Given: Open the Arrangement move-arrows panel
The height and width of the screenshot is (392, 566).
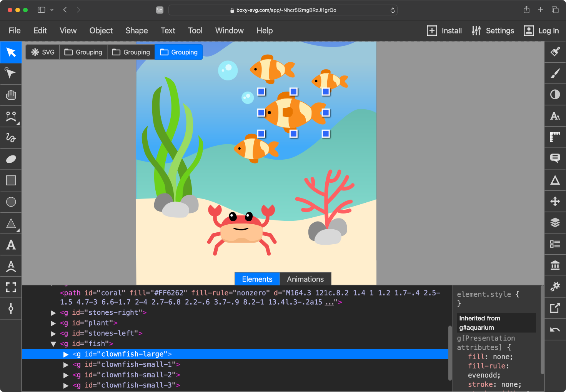Looking at the screenshot, I should [x=555, y=201].
